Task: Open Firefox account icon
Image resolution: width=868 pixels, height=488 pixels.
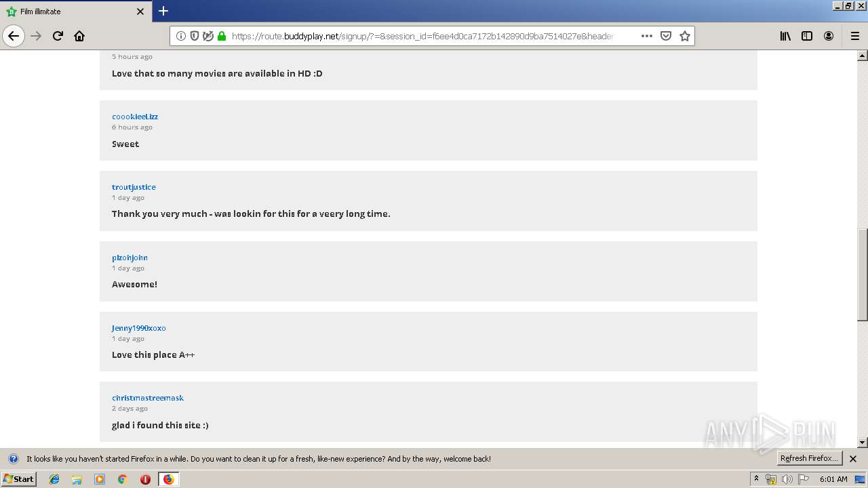Action: point(829,36)
